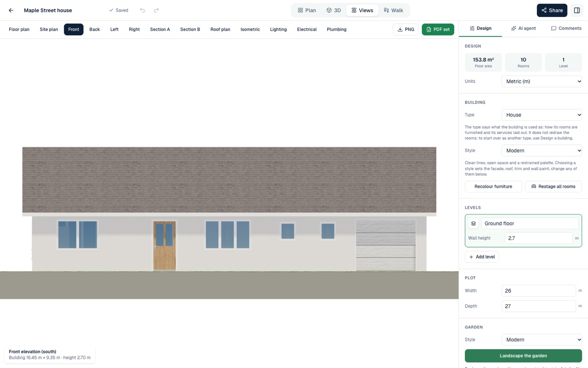588x368 pixels.
Task: Select the Front elevation tab
Action: pos(73,29)
